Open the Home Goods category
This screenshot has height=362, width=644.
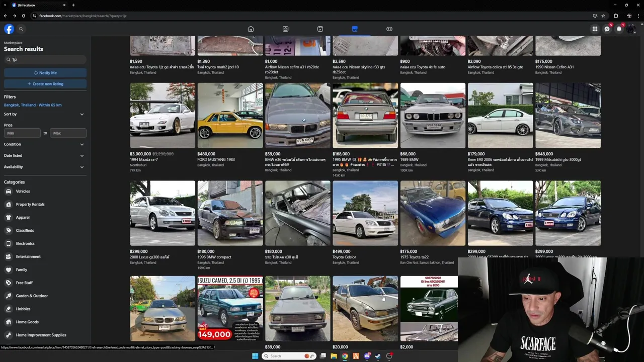pyautogui.click(x=44, y=322)
